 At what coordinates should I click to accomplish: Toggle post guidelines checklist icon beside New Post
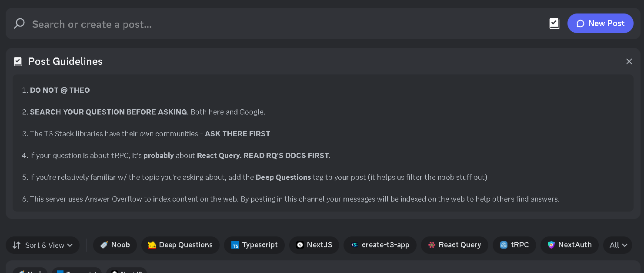click(554, 24)
